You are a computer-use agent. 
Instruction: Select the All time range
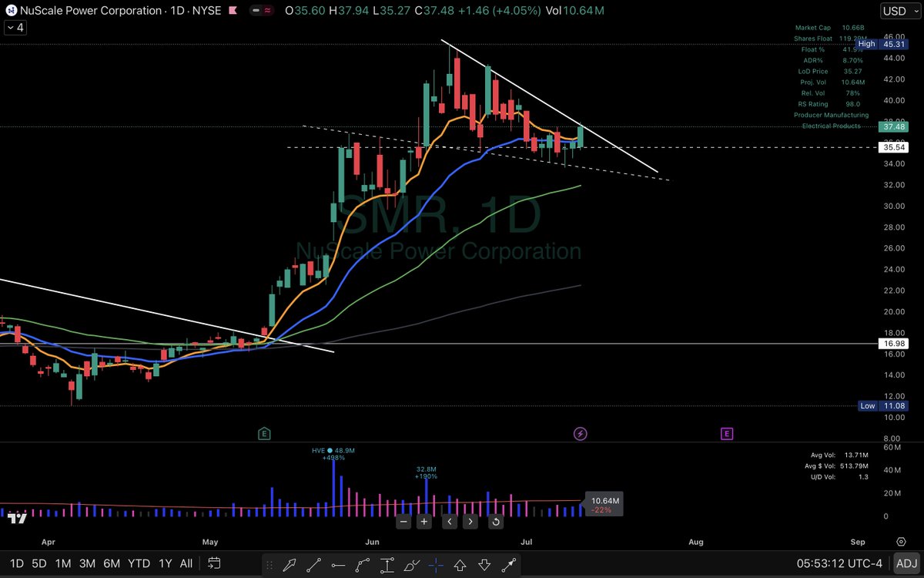tap(186, 563)
